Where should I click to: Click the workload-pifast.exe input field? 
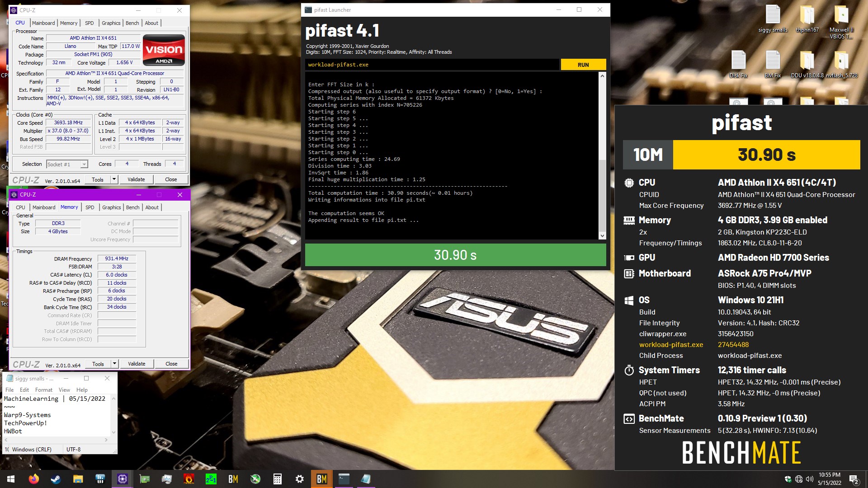tap(432, 65)
